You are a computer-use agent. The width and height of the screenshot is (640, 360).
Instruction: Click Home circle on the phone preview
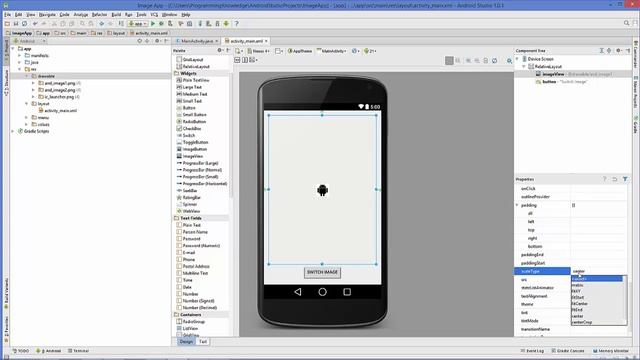(x=322, y=292)
